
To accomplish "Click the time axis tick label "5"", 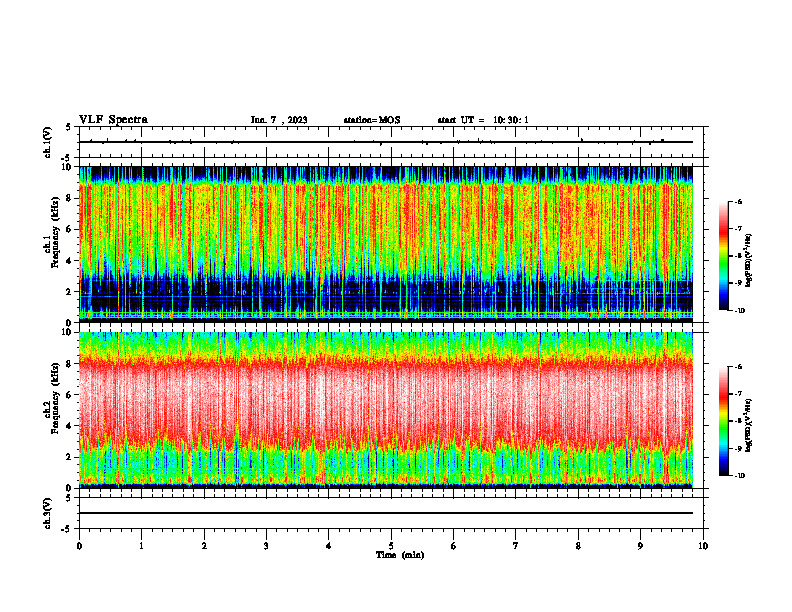I will point(391,546).
